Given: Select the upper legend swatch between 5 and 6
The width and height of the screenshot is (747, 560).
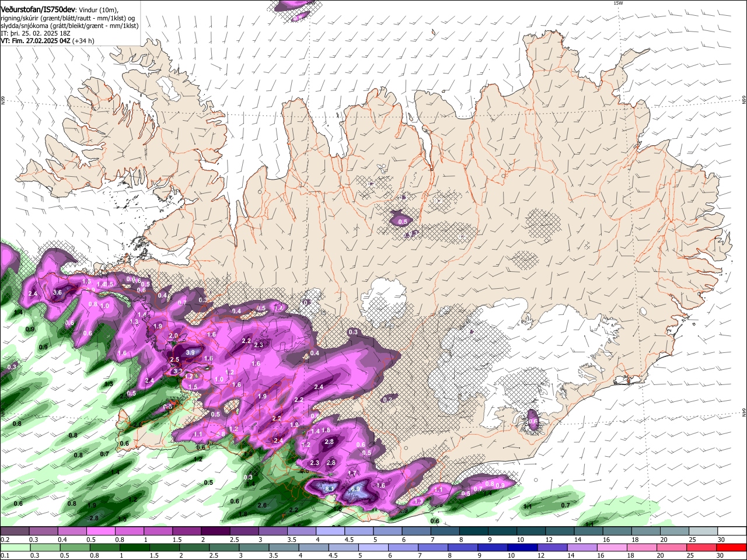Looking at the screenshot, I should click(388, 531).
